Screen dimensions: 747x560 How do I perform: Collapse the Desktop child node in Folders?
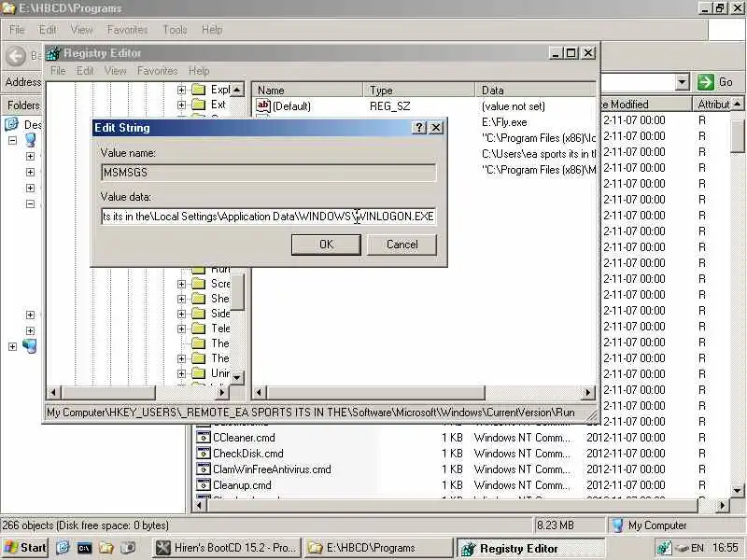13,140
